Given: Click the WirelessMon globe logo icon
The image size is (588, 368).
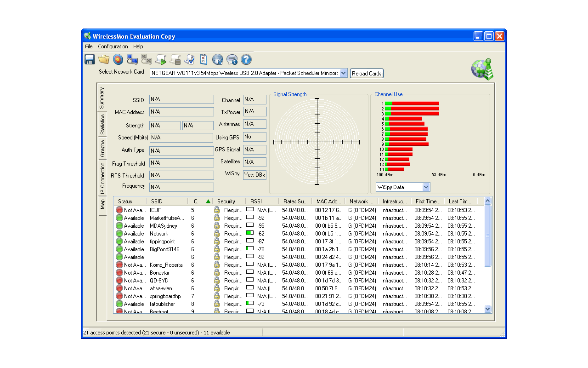Looking at the screenshot, I should (x=482, y=69).
